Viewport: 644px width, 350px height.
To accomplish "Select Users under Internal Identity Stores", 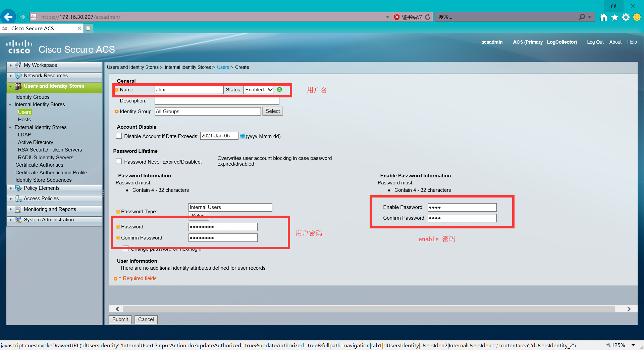I will [x=25, y=112].
